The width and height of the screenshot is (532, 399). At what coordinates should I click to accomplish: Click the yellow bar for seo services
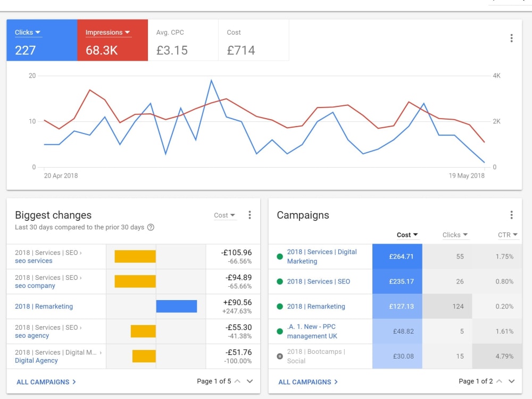coord(135,256)
